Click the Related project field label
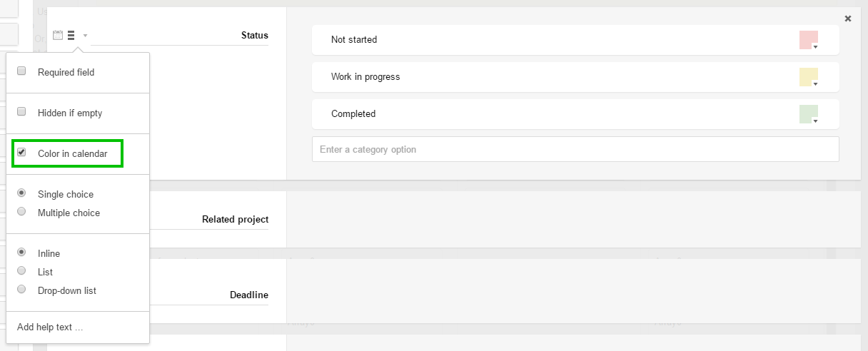Screen dimensions: 868x351 click(235, 219)
